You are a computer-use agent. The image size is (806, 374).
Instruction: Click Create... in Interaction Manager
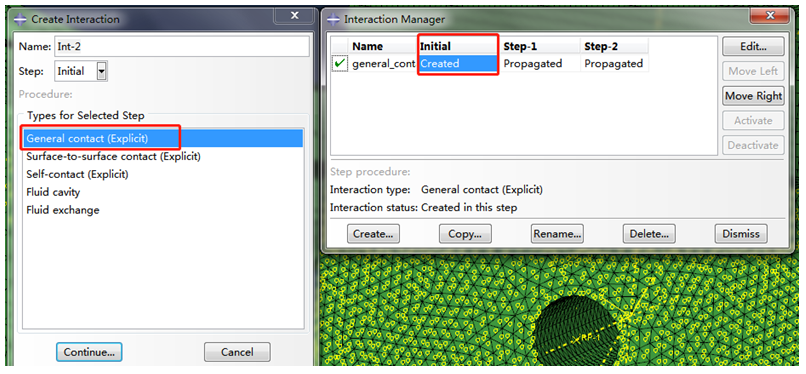click(373, 234)
